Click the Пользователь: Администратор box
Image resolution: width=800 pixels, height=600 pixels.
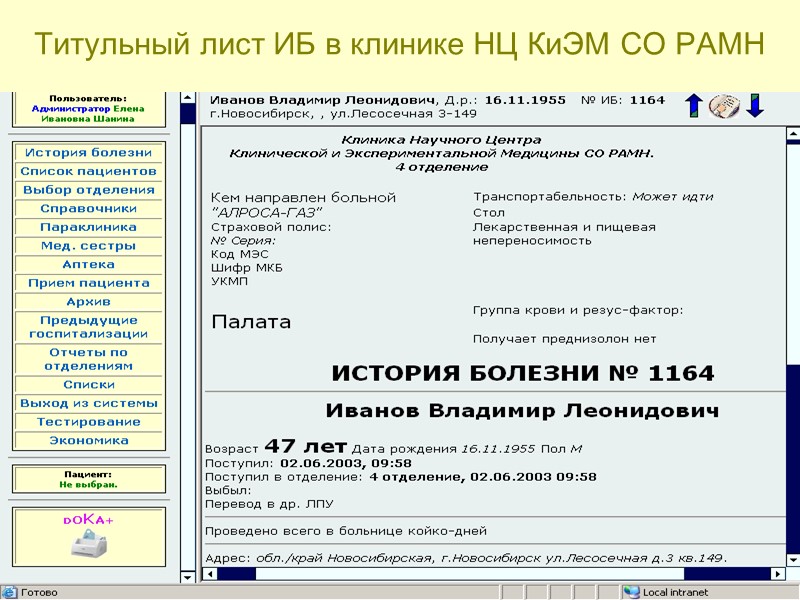pyautogui.click(x=89, y=109)
